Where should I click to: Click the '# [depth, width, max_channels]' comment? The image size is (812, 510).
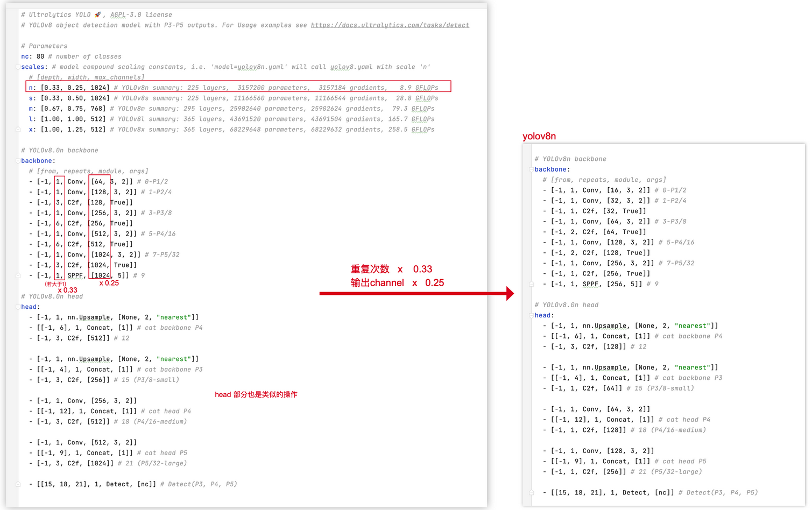(87, 77)
